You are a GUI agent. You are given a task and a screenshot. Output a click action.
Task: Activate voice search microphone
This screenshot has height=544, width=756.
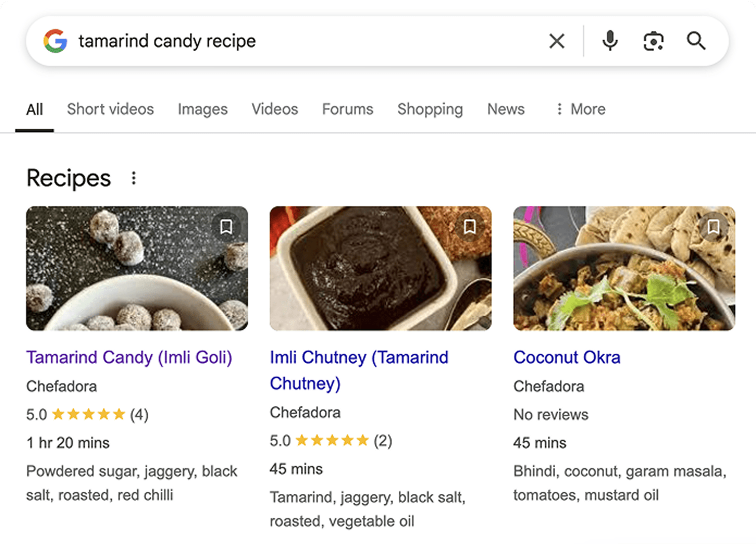pos(610,41)
